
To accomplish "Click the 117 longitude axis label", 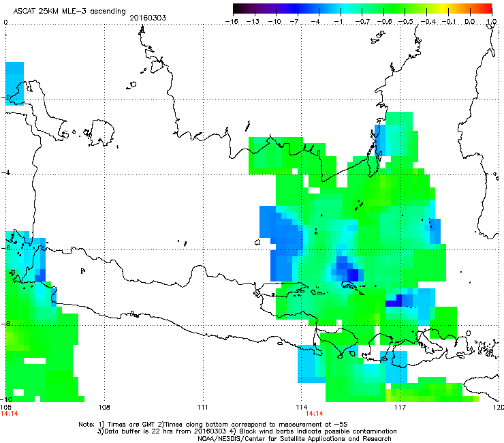I will pyautogui.click(x=400, y=408).
